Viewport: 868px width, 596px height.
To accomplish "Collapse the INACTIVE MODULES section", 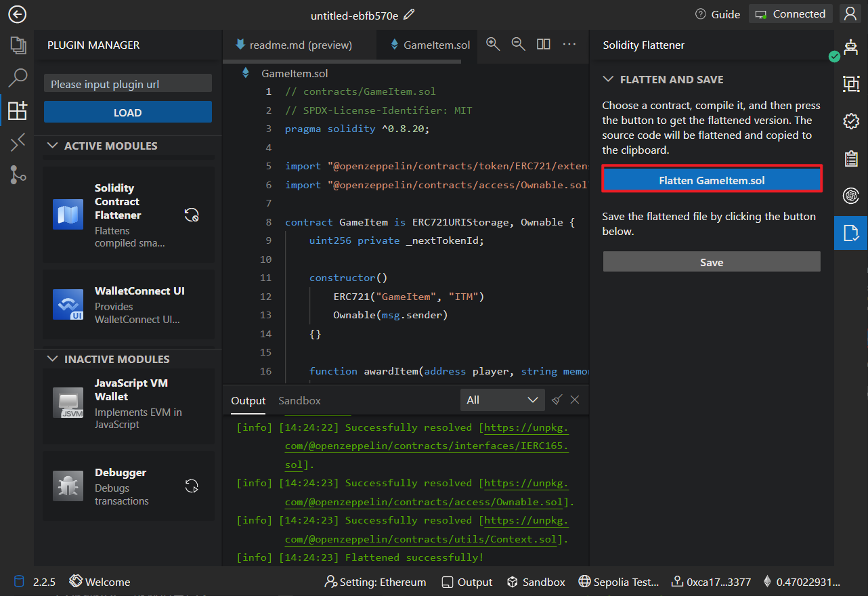I will (52, 359).
